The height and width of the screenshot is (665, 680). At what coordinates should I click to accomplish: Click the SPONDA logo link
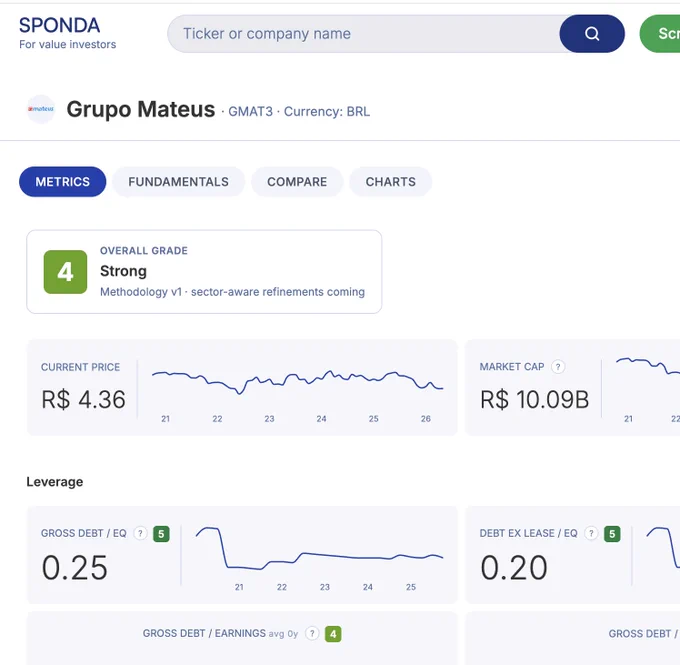point(59,26)
